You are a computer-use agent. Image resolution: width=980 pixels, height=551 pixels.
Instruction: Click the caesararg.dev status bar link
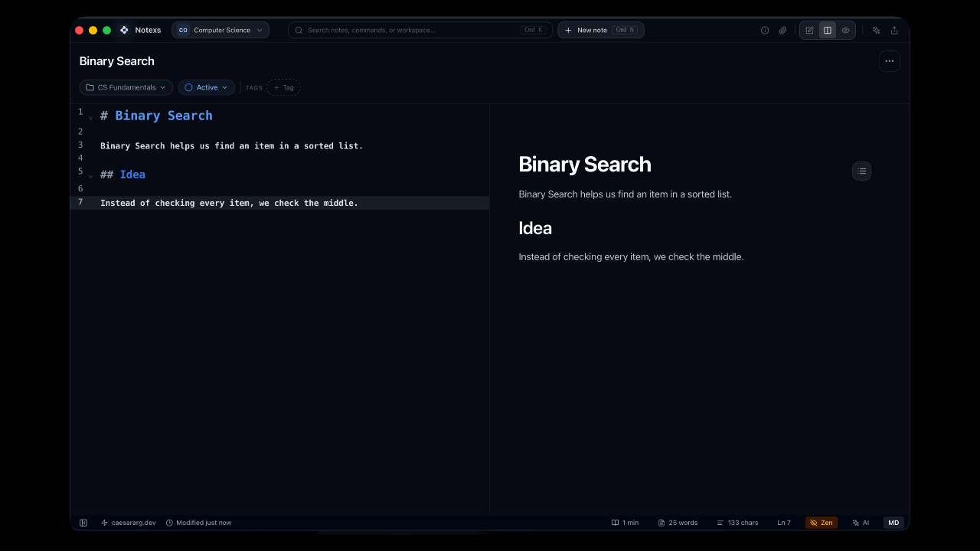[x=129, y=523]
